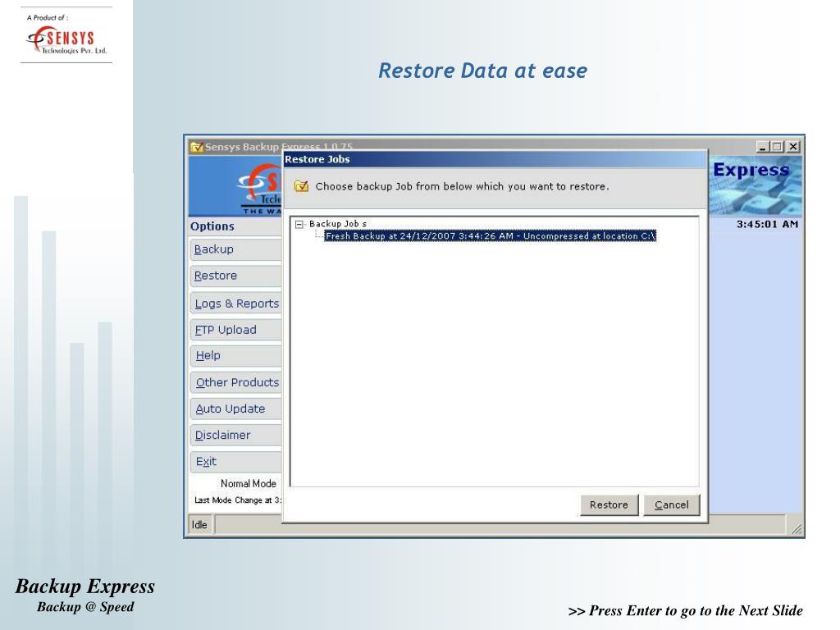Click the Express keyboard banner image

pos(756,186)
